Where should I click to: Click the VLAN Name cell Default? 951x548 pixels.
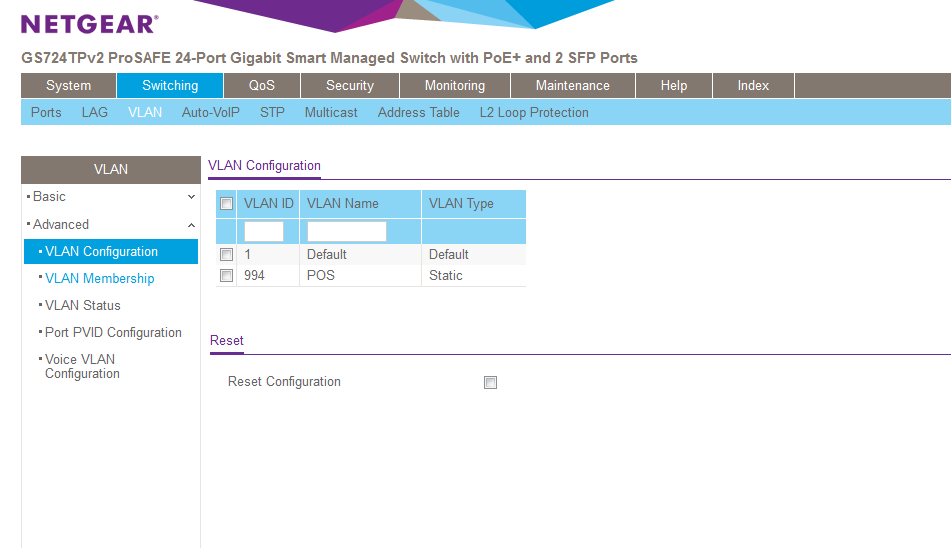point(327,255)
